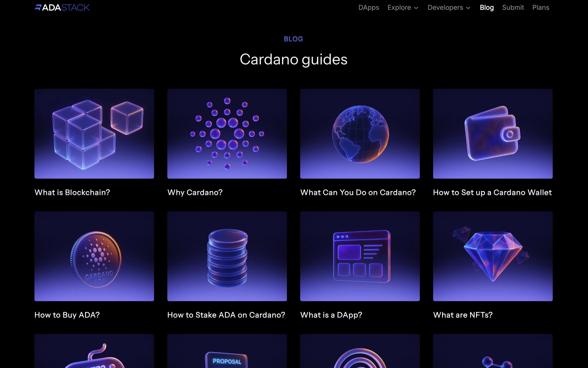
Task: Open the Cardano ADA coin thumbnail
Action: [94, 256]
